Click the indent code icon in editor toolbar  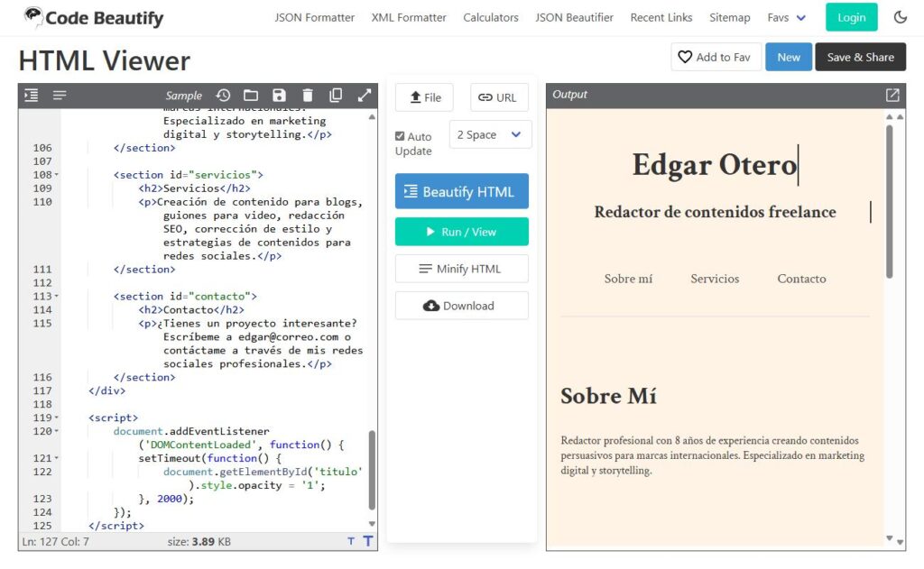tap(32, 95)
